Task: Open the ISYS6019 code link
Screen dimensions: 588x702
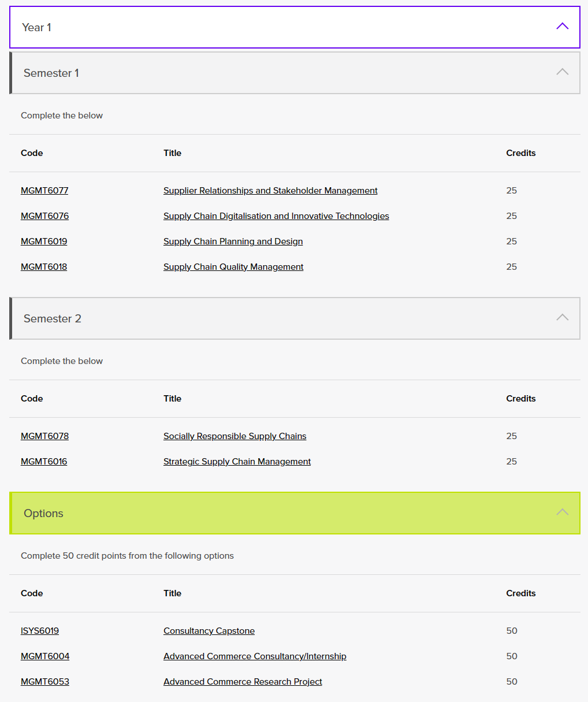Action: click(x=40, y=631)
